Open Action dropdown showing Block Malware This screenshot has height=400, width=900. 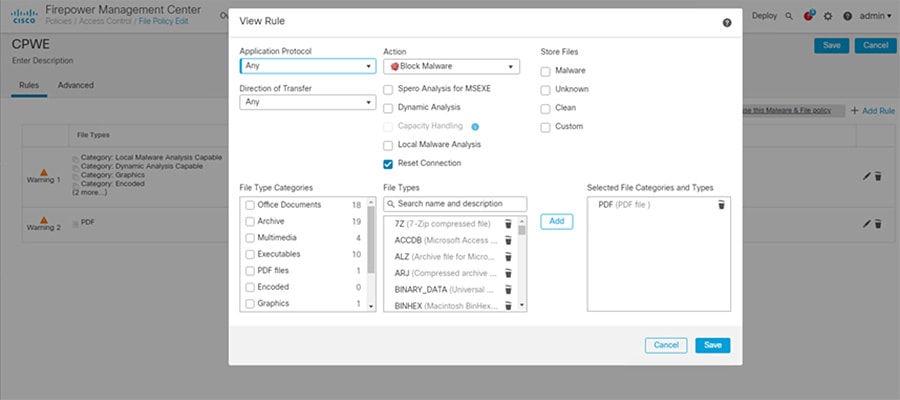click(452, 67)
